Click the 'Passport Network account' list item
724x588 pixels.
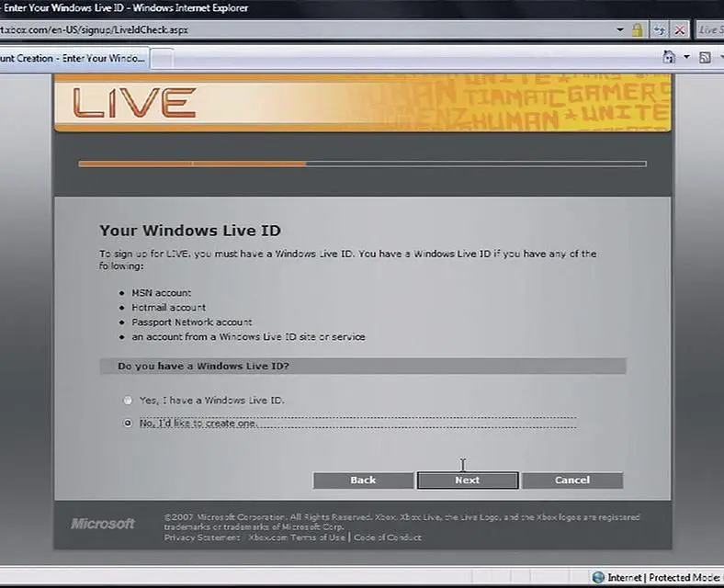pyautogui.click(x=192, y=322)
